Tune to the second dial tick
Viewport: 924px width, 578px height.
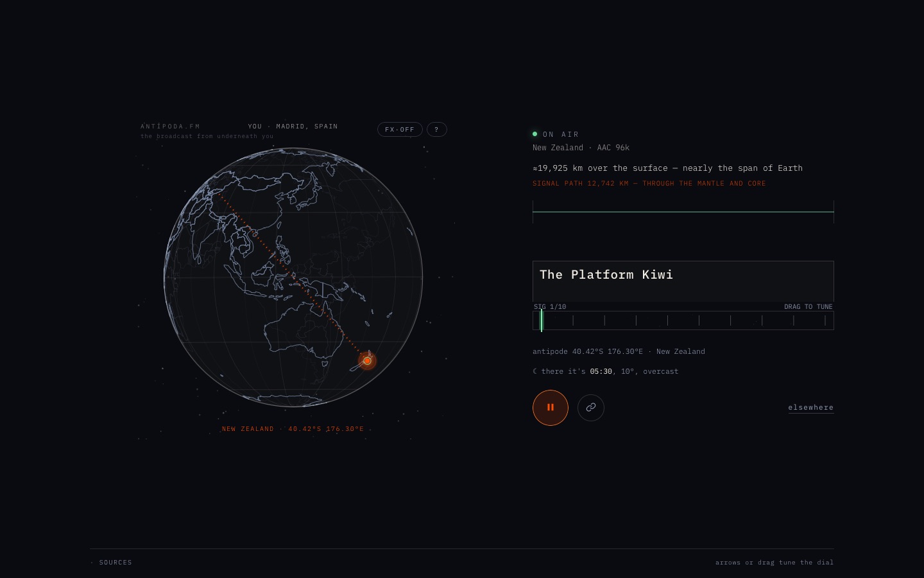[x=573, y=320]
